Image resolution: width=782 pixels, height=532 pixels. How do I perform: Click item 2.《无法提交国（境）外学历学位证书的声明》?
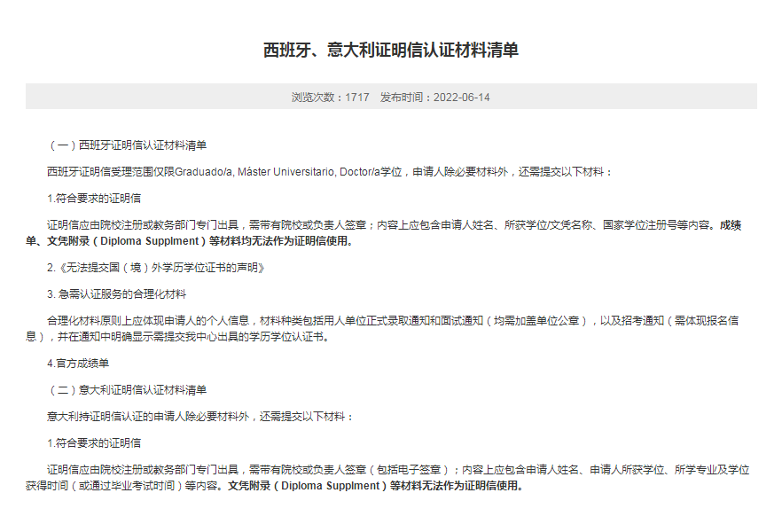pyautogui.click(x=156, y=267)
